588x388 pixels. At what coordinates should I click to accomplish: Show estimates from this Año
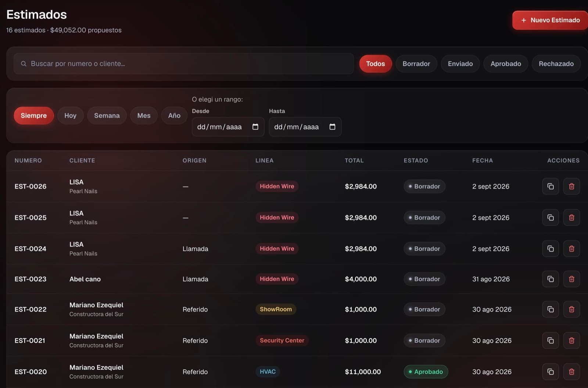click(x=174, y=115)
